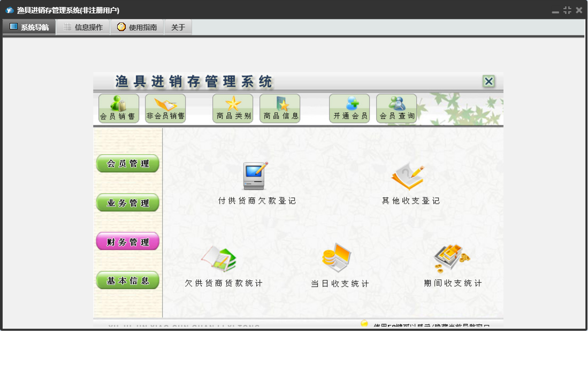The height and width of the screenshot is (387, 588).
Task: Click the 当日收支统计 label
Action: tap(340, 284)
